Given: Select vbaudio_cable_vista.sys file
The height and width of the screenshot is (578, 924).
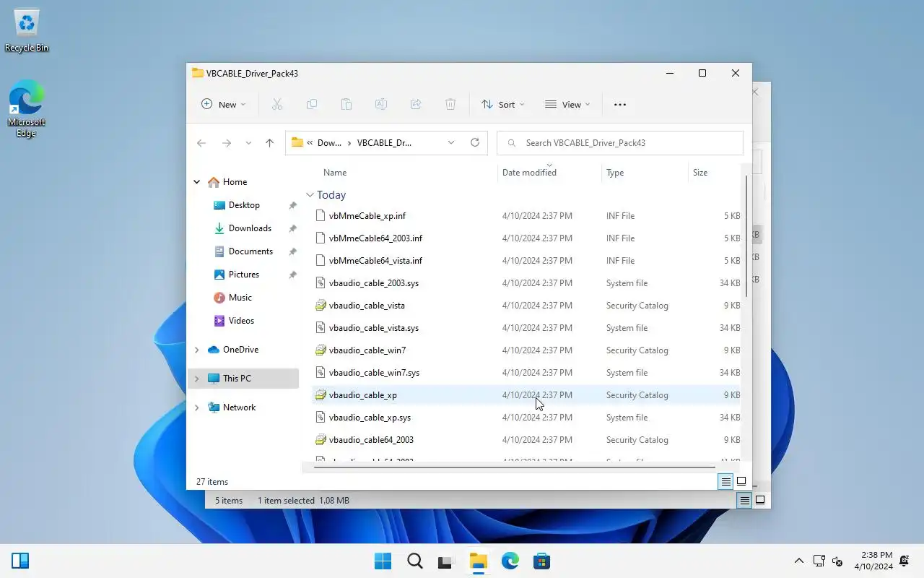Looking at the screenshot, I should tap(527, 328).
